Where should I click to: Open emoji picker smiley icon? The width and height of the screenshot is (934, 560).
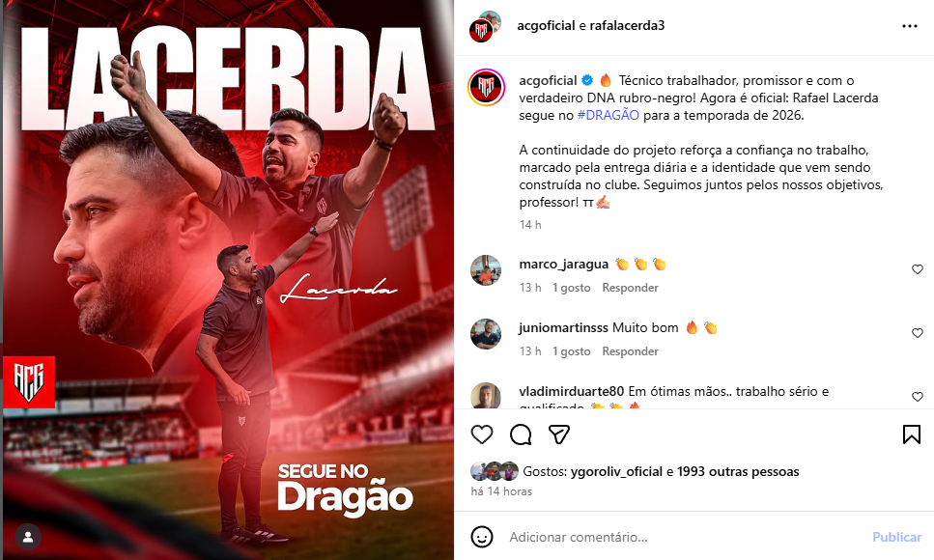click(482, 537)
